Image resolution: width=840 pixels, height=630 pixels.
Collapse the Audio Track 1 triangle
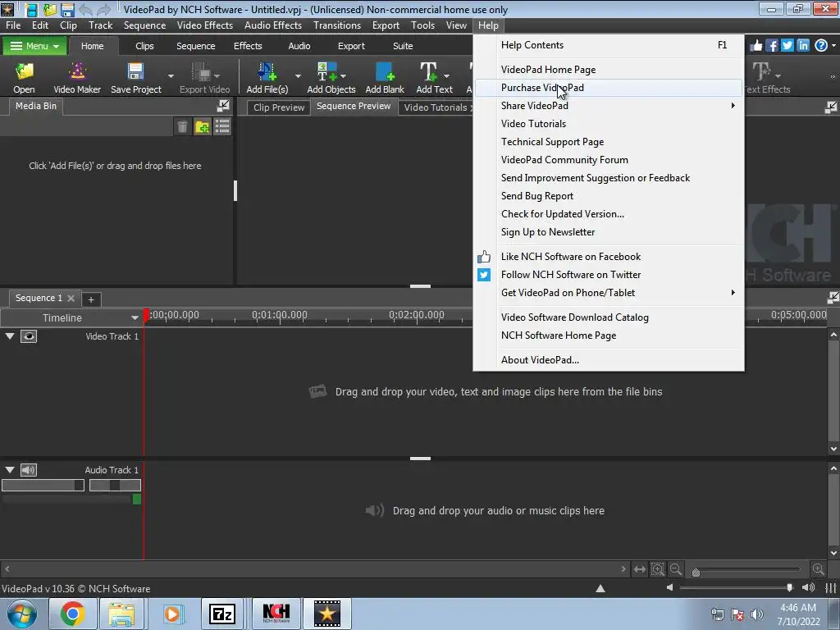coord(10,470)
